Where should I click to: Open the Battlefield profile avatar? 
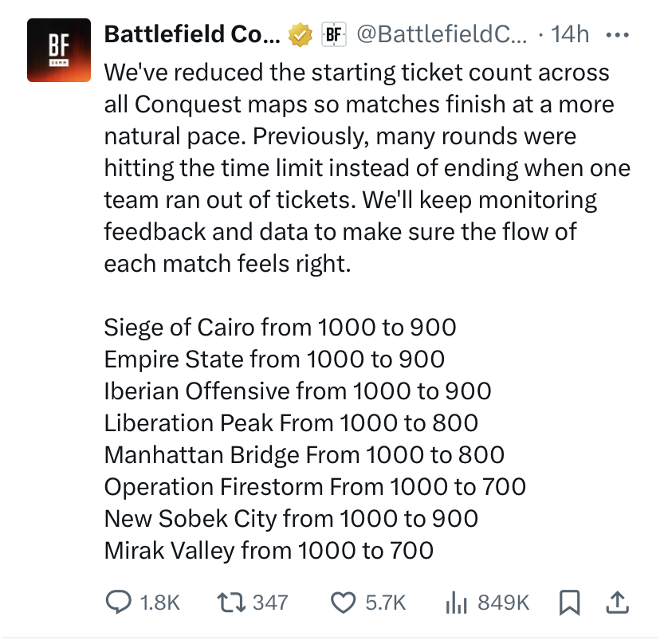[57, 50]
